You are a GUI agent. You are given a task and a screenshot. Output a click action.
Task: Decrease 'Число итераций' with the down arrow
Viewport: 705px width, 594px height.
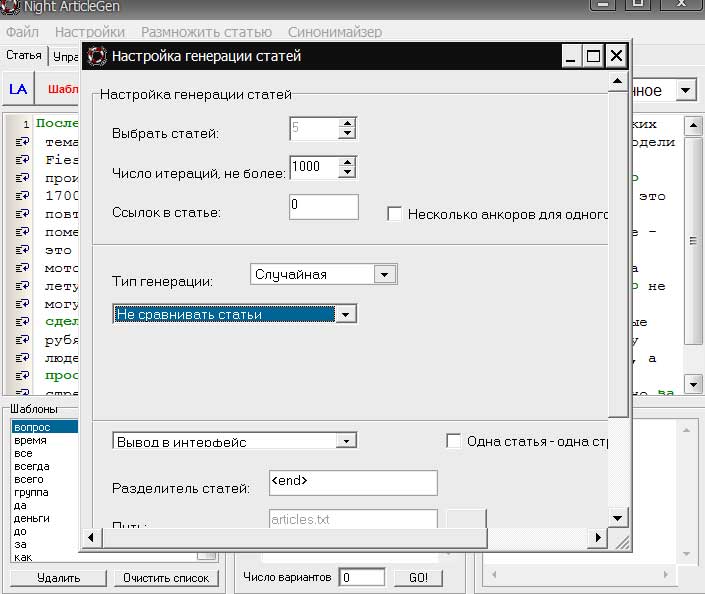point(347,172)
